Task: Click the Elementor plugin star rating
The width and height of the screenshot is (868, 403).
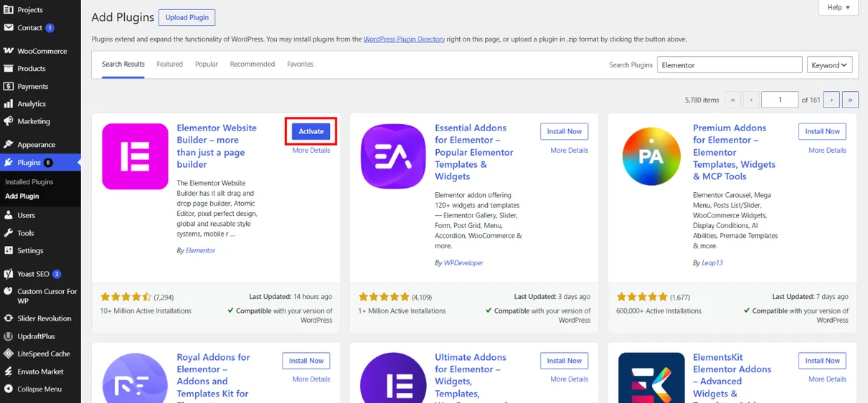Action: pyautogui.click(x=126, y=297)
